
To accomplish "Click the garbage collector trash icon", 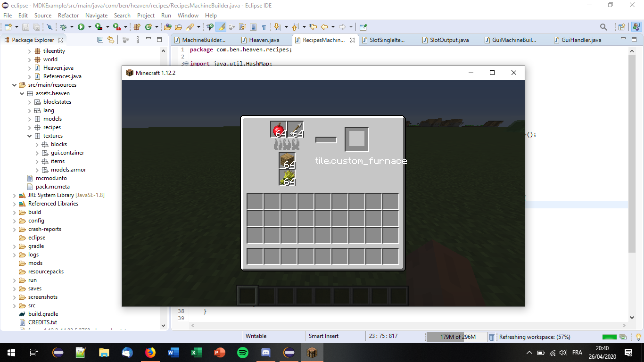I will click(492, 337).
